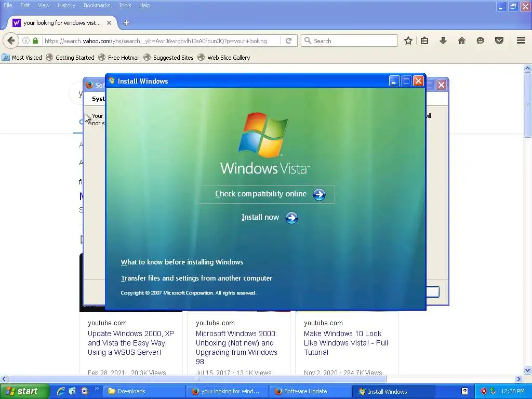Open the red security shield tray icon
Screen dimensions: 532x399
484,391
